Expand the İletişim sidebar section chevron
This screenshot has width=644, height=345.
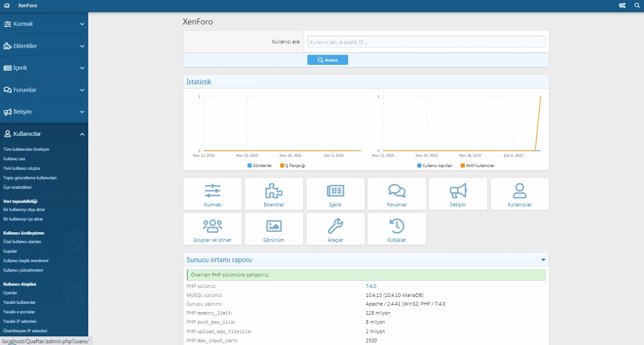82,112
